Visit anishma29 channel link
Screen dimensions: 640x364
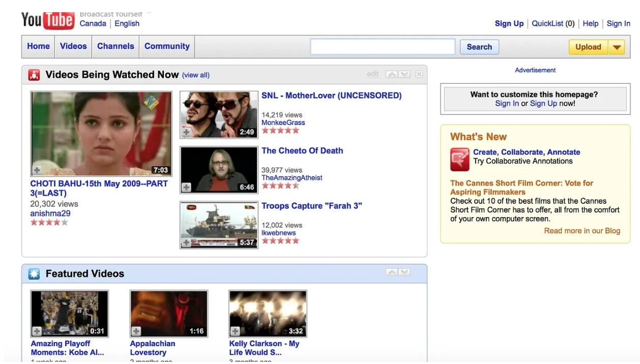(50, 214)
